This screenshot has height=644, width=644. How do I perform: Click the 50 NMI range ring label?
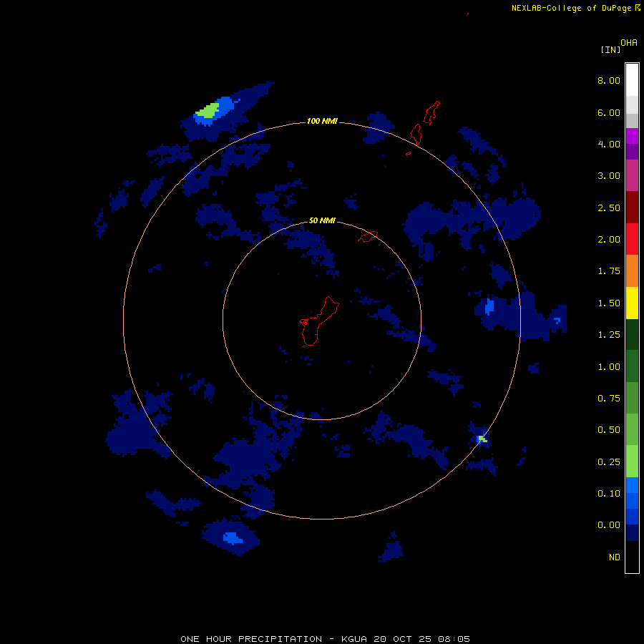tap(322, 221)
